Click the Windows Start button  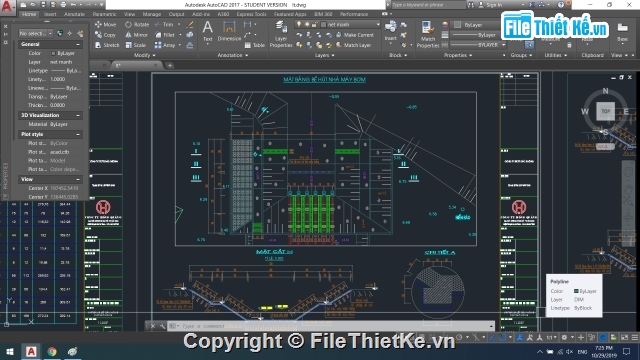click(9, 351)
